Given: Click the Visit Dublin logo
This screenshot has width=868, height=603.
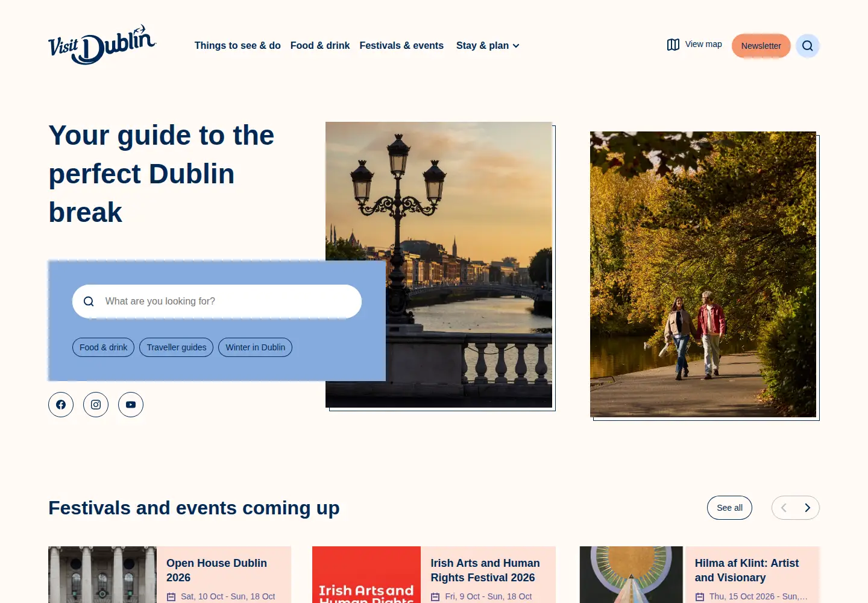Looking at the screenshot, I should coord(102,45).
